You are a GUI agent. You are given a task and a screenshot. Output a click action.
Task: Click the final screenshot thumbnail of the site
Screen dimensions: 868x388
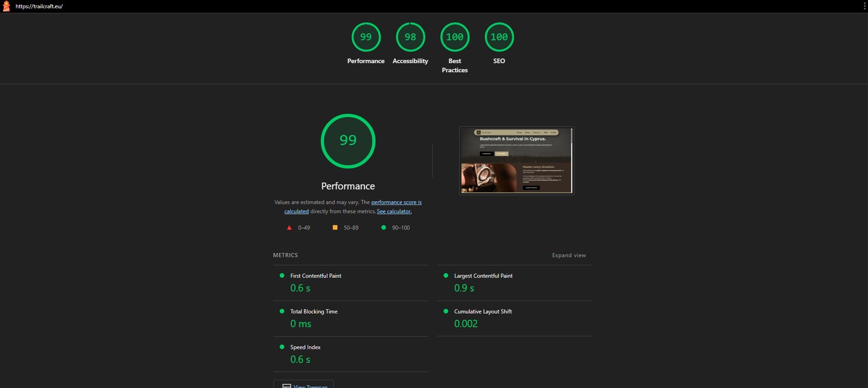click(x=516, y=161)
